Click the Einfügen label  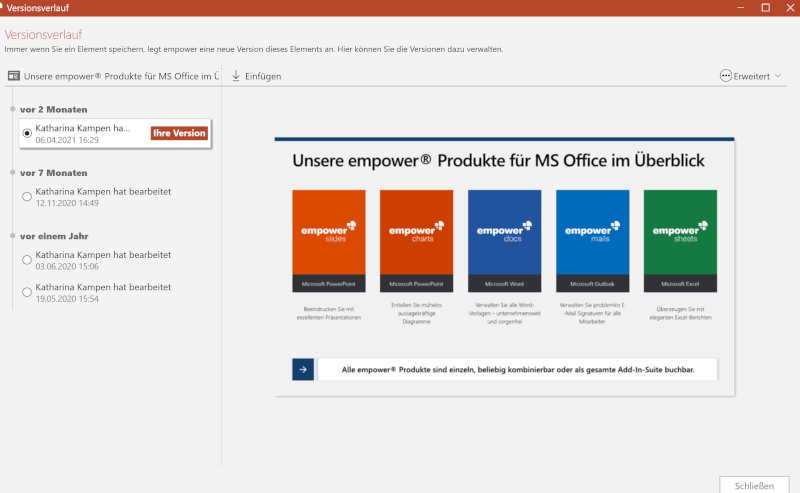point(263,76)
